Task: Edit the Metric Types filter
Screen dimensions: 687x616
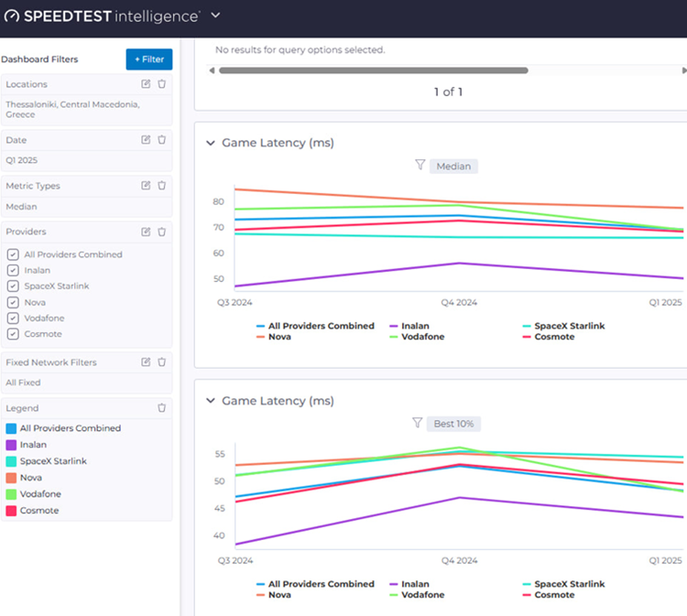Action: pos(146,186)
